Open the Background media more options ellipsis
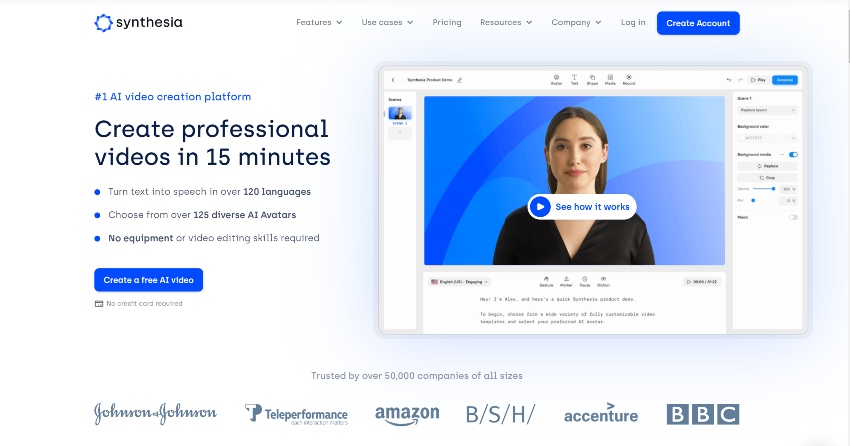 point(782,154)
